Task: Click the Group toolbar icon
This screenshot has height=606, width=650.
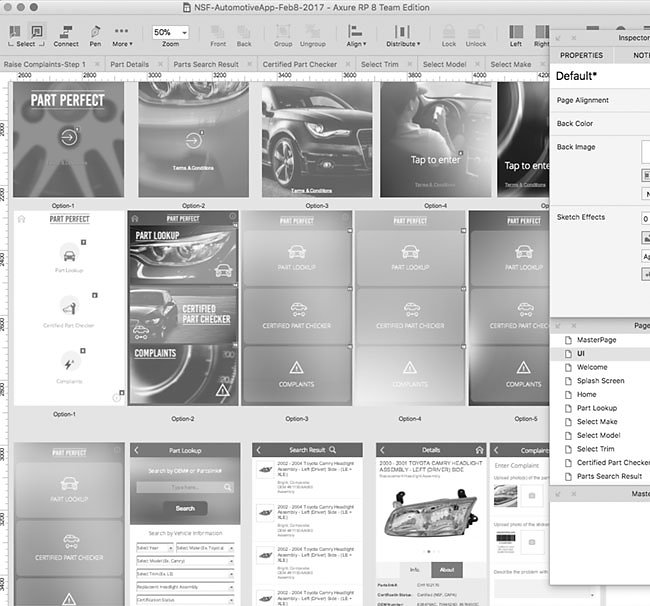Action: point(283,36)
